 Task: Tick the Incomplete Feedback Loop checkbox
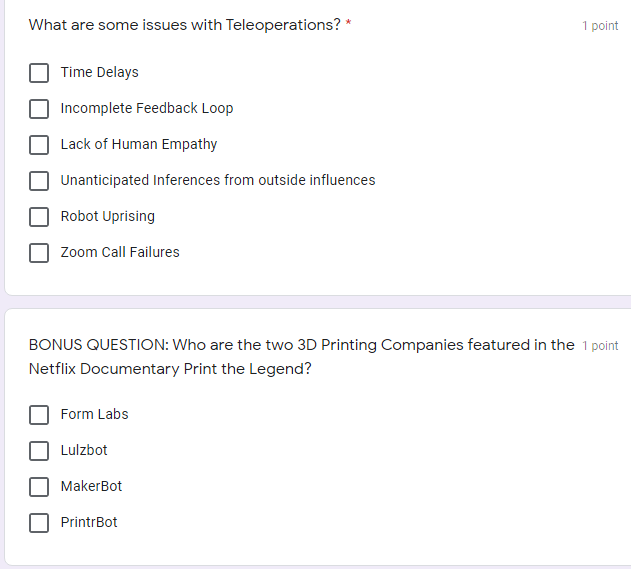coord(39,109)
